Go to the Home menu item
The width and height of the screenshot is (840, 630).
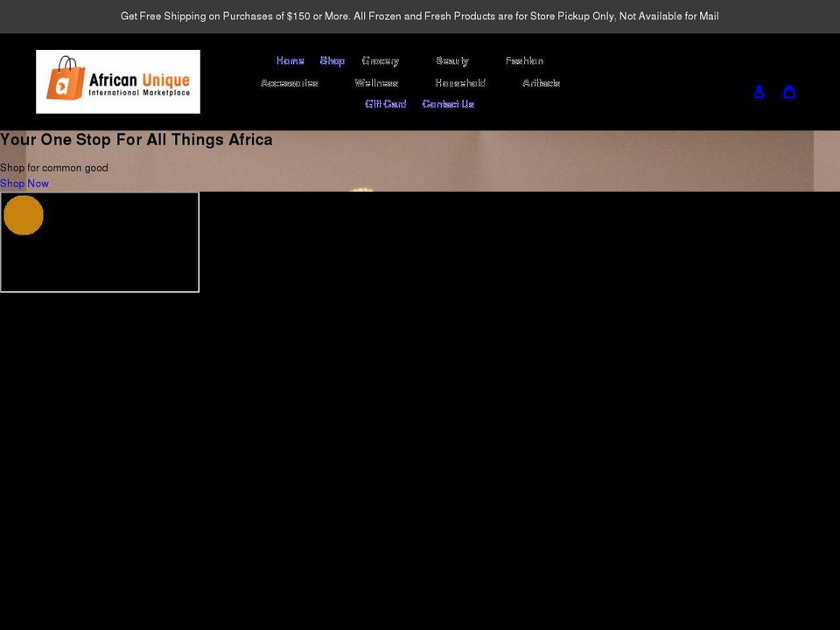[290, 60]
